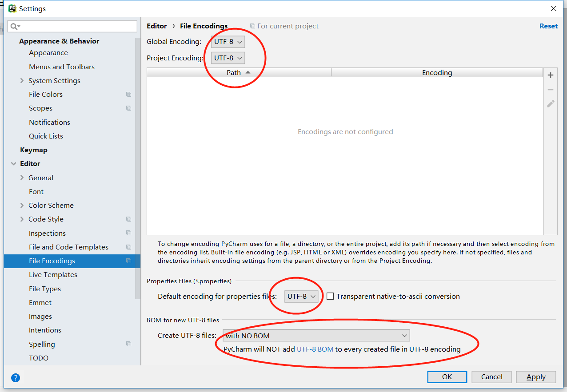The height and width of the screenshot is (392, 567).
Task: Click the Reset link
Action: pyautogui.click(x=548, y=26)
